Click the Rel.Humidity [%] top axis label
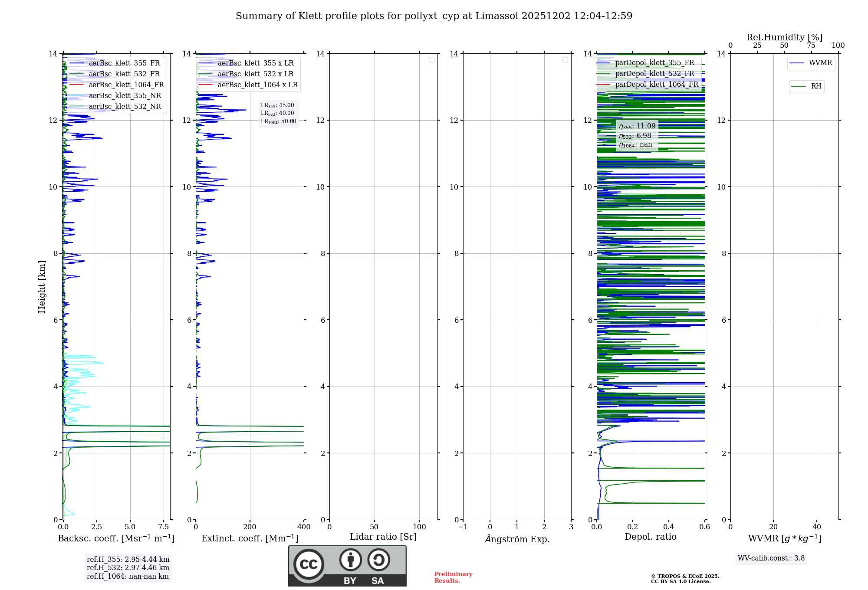Viewport: 868px width, 590px height. point(784,37)
